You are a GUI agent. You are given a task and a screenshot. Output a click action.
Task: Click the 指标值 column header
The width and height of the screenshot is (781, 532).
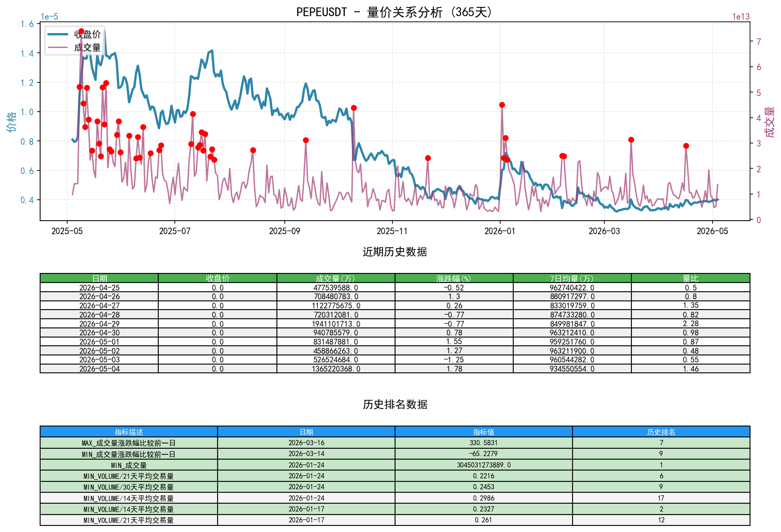tap(484, 432)
